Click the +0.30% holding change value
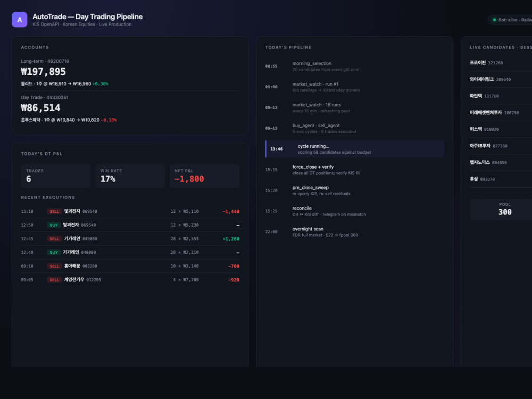The width and height of the screenshot is (532, 399). click(101, 84)
